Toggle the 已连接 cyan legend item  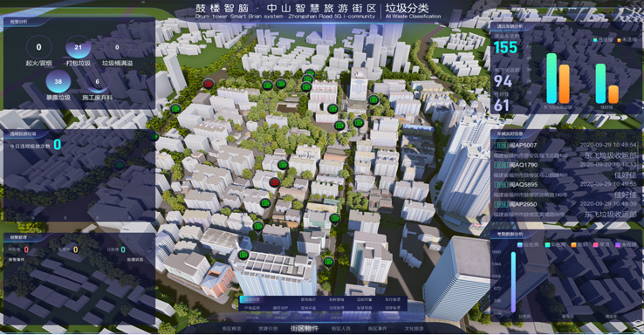[x=602, y=40]
